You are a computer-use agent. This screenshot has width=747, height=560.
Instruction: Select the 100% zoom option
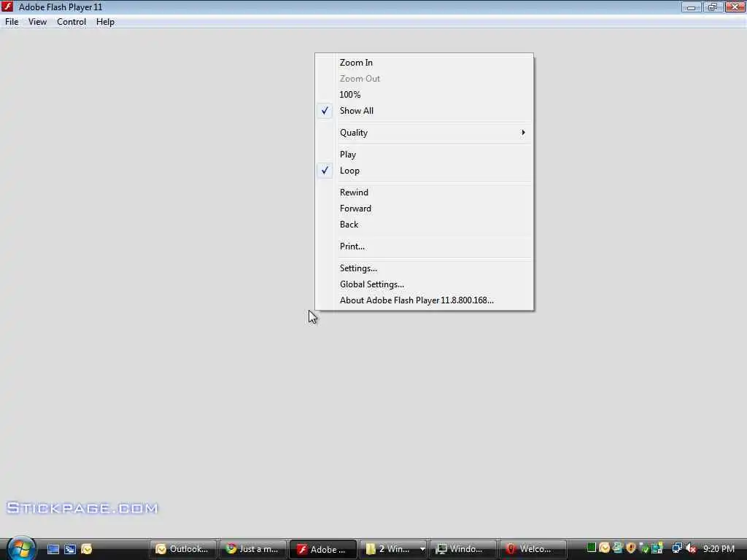coord(424,94)
